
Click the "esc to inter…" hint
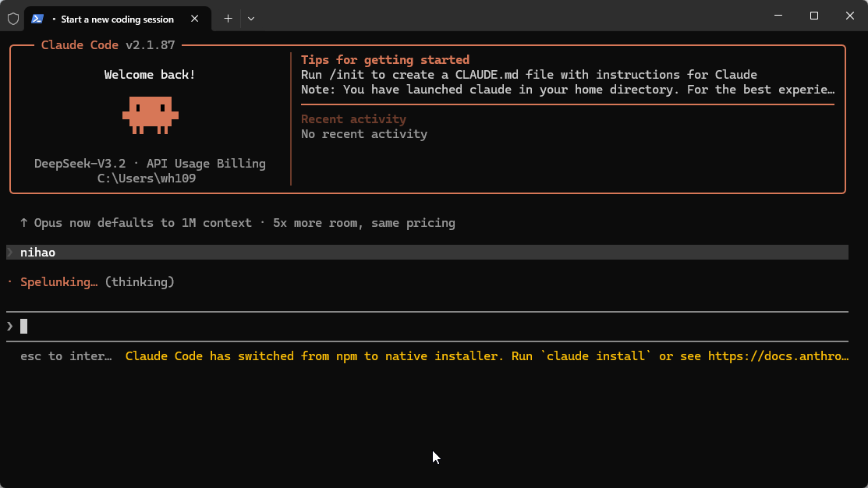66,356
